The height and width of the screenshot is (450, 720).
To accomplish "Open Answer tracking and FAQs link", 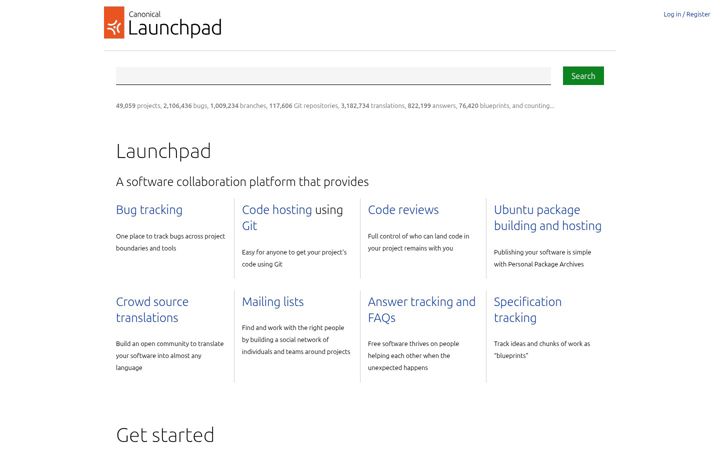I will (422, 309).
